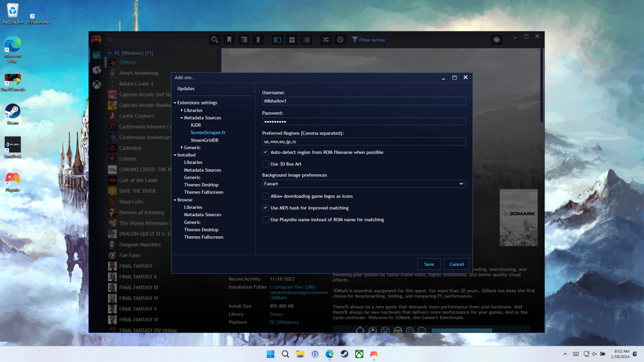This screenshot has height=362, width=644.
Task: Switch to list view
Action: (x=306, y=39)
